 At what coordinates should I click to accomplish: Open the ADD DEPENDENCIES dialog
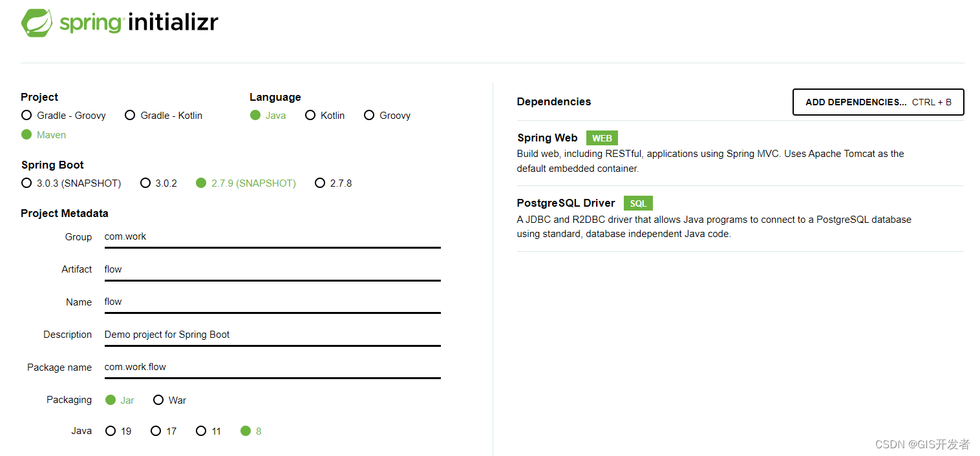(x=877, y=102)
